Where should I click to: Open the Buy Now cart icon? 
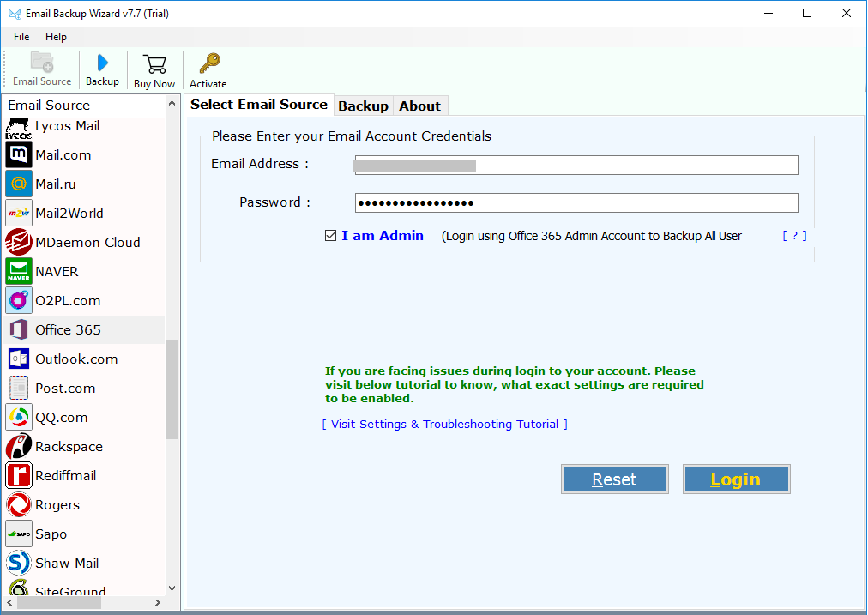(x=154, y=63)
